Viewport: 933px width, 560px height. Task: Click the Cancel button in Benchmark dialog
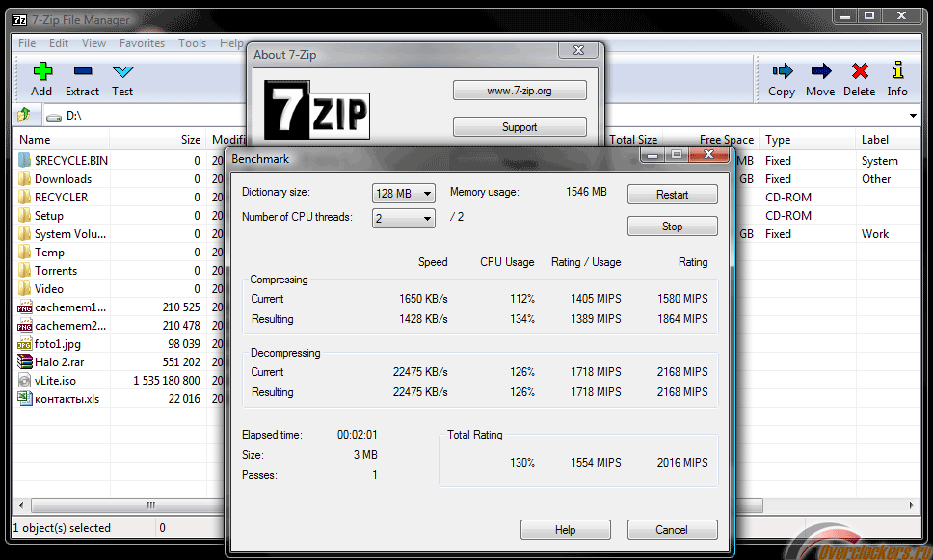[x=673, y=530]
